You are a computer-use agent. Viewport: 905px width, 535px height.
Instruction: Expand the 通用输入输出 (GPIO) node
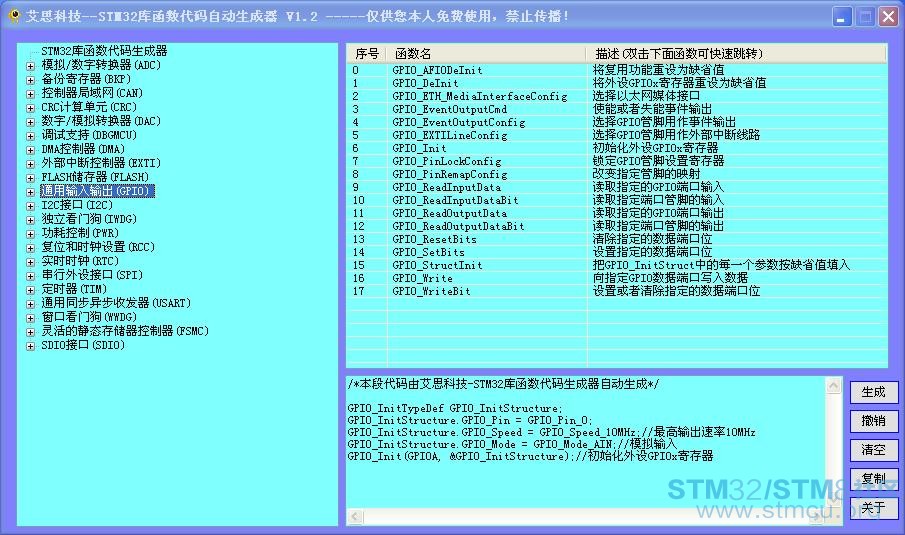tap(31, 192)
